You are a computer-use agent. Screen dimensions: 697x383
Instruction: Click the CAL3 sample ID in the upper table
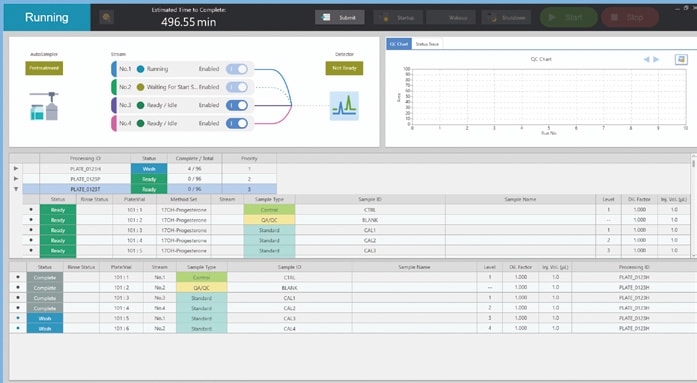pos(370,251)
